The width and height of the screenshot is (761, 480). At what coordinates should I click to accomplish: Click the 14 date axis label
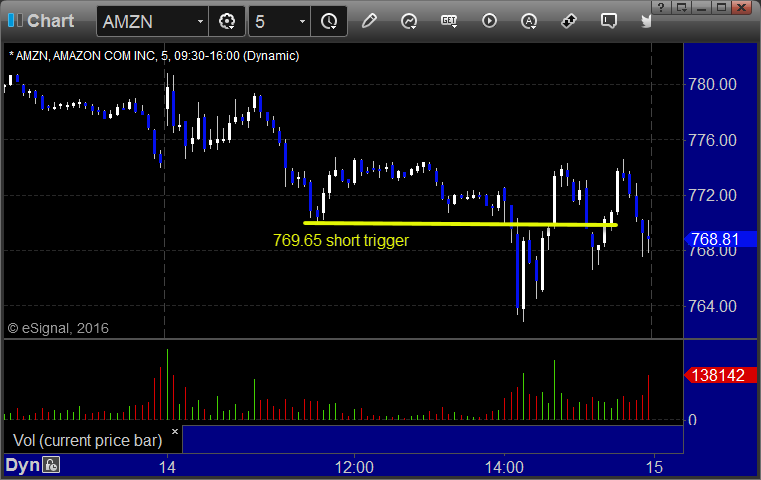pyautogui.click(x=167, y=467)
